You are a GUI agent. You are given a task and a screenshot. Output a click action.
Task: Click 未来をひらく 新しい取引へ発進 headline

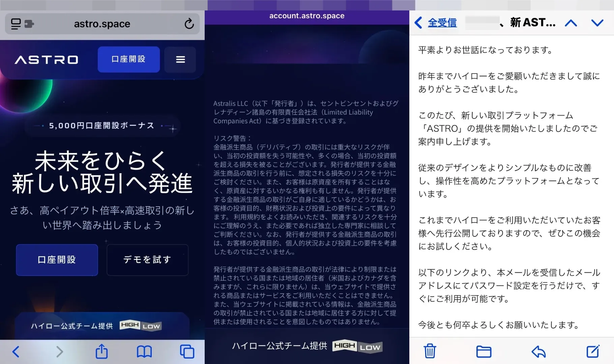102,172
